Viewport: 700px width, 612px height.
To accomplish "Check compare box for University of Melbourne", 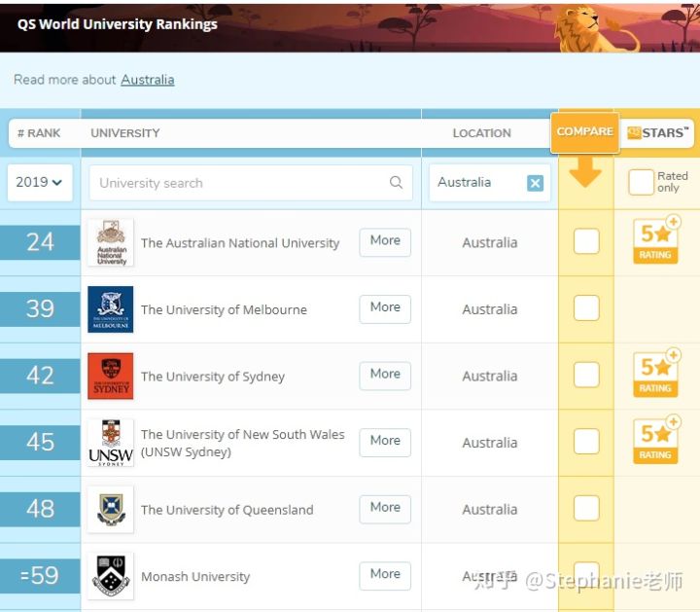I will coord(586,307).
